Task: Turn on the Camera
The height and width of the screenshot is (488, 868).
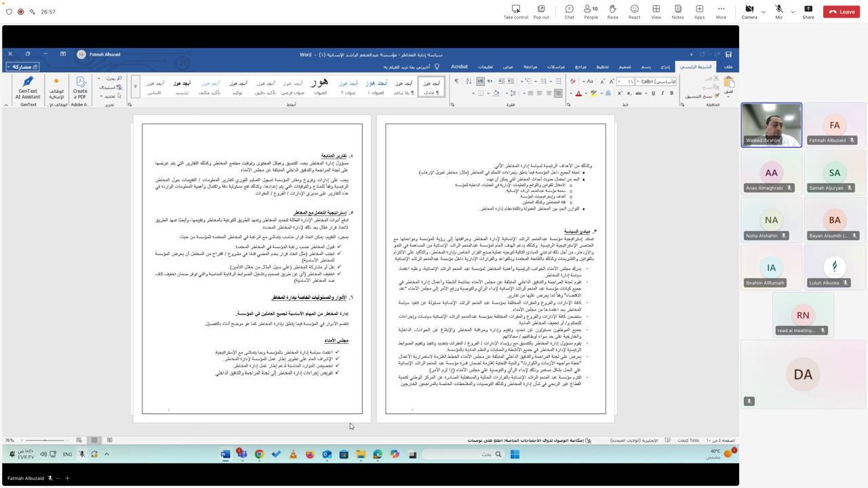Action: point(749,12)
